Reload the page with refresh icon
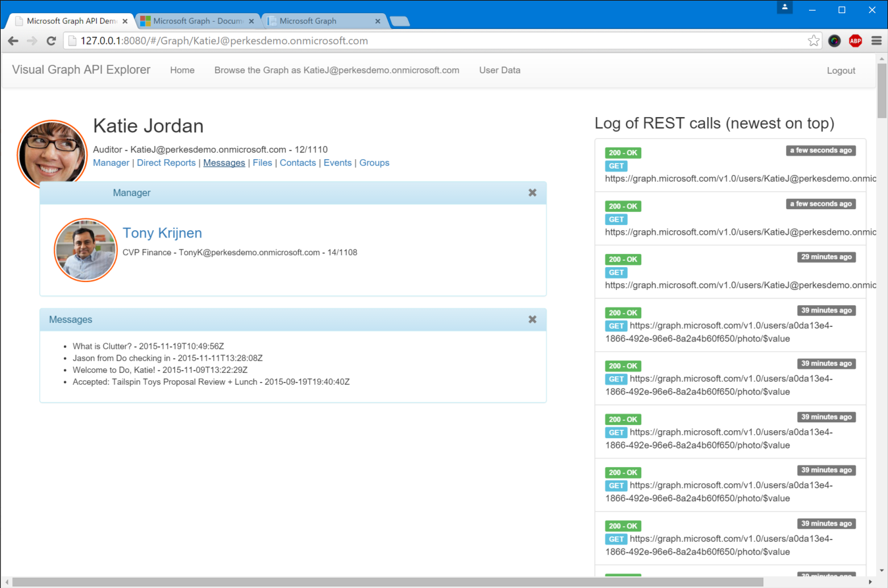The image size is (888, 588). coord(51,41)
